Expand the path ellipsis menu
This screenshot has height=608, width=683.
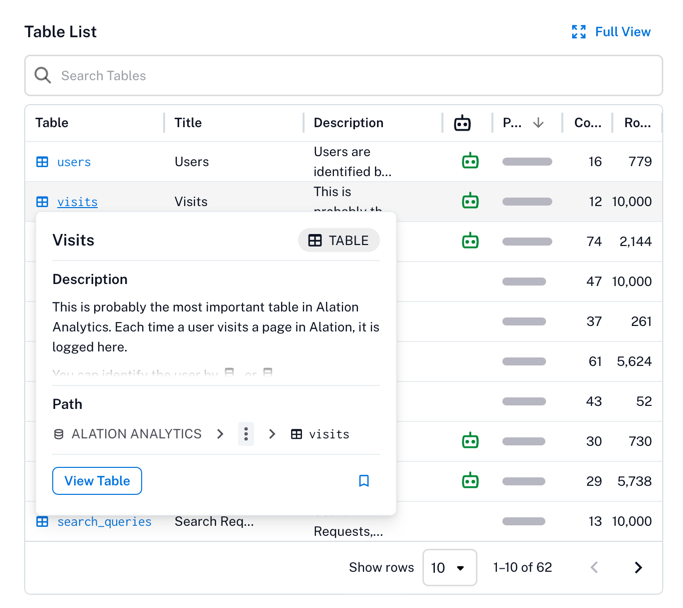point(246,434)
